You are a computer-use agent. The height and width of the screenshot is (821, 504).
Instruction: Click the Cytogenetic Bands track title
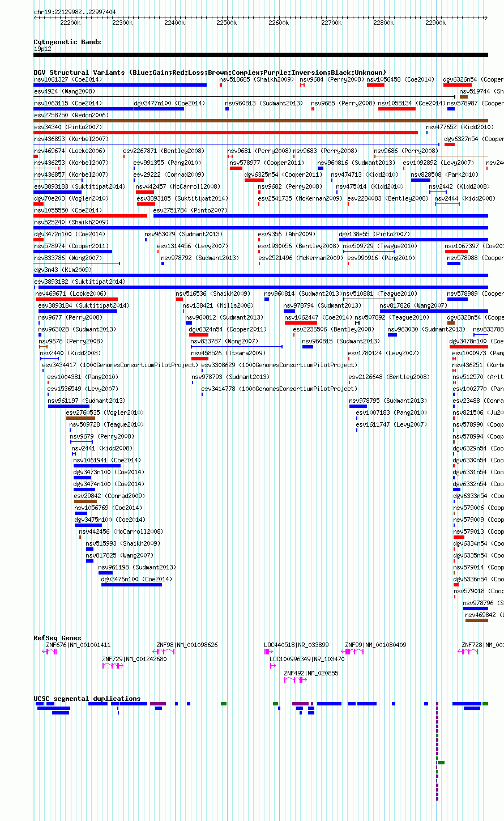tap(67, 42)
